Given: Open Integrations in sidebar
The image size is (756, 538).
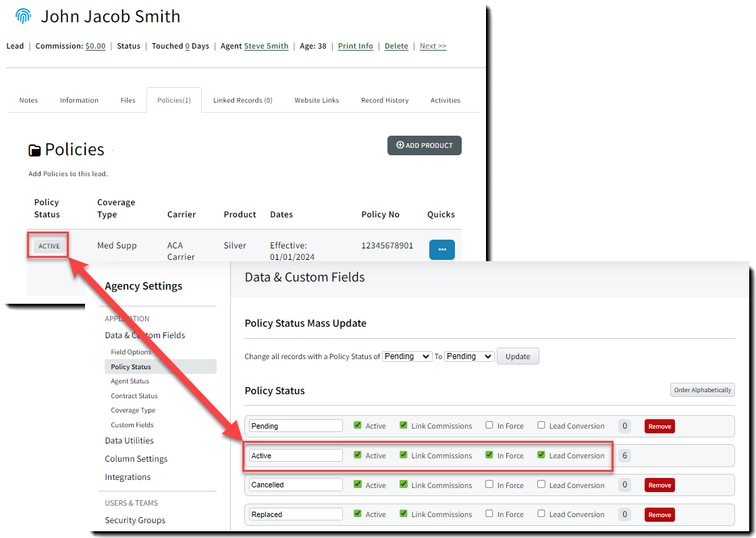Looking at the screenshot, I should pyautogui.click(x=128, y=477).
